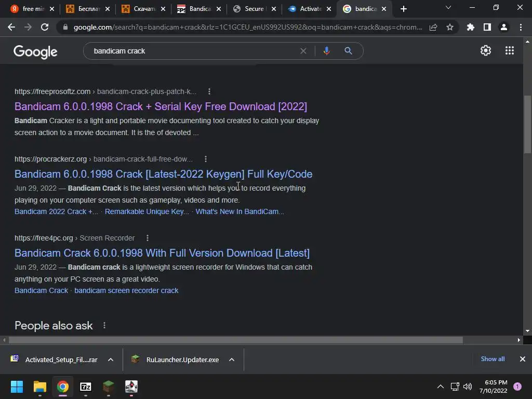Click the address bar URL
Image resolution: width=532 pixels, height=399 pixels.
pos(248,27)
